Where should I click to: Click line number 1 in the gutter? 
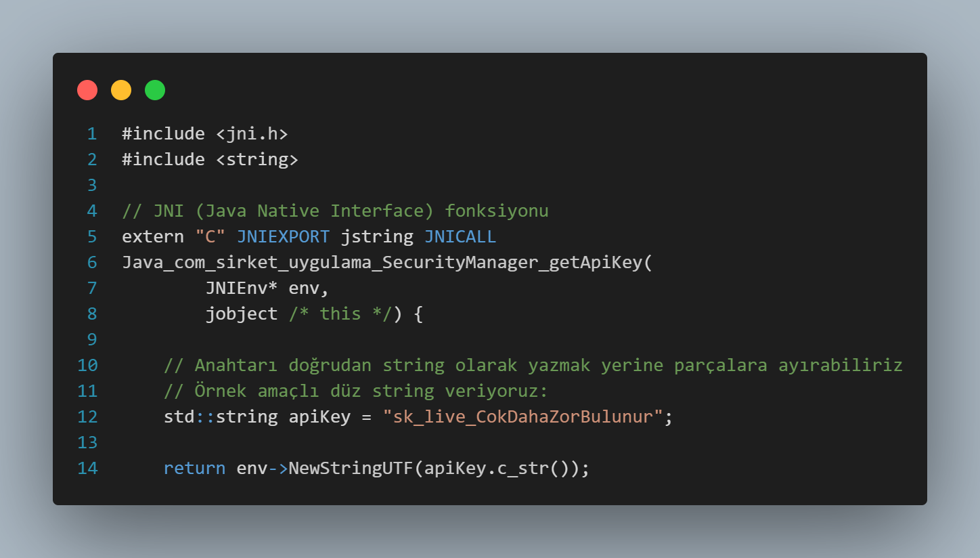click(x=92, y=134)
